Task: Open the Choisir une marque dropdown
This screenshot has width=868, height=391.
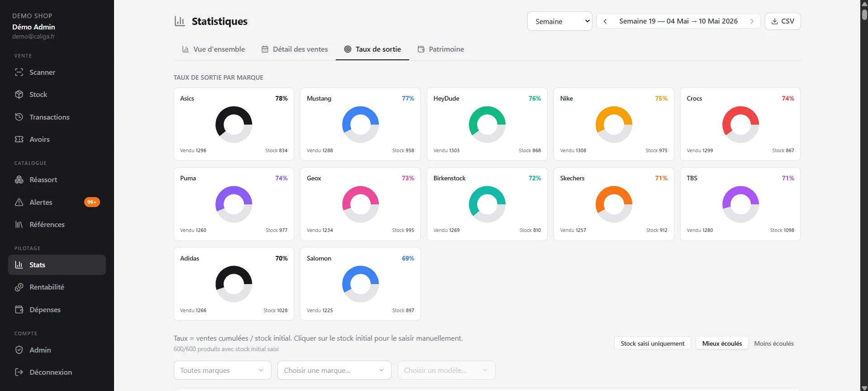Action: tap(334, 370)
